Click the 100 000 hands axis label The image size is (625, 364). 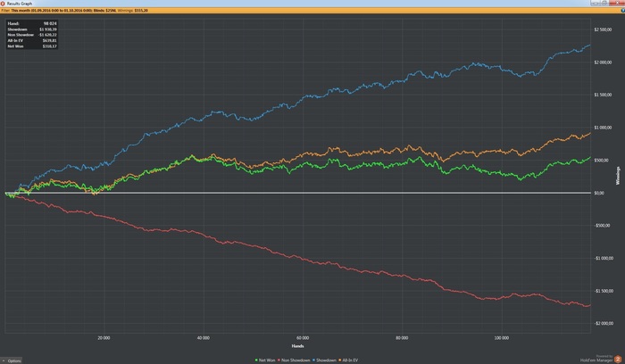tap(502, 338)
